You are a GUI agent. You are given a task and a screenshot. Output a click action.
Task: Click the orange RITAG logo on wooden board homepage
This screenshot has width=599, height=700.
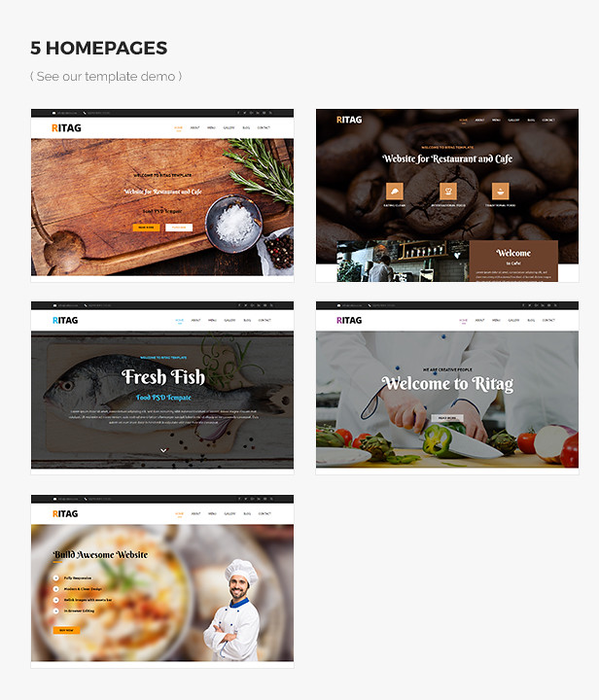pos(66,128)
